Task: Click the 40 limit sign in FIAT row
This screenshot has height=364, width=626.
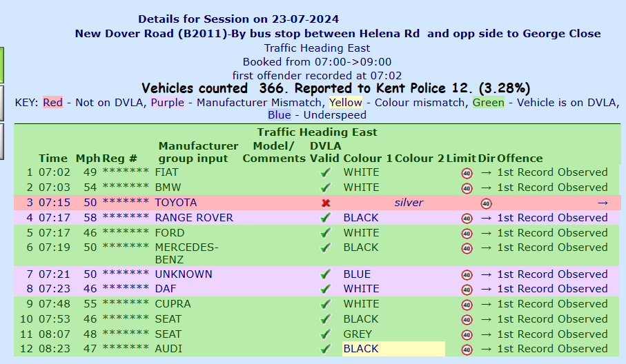Action: click(x=467, y=174)
